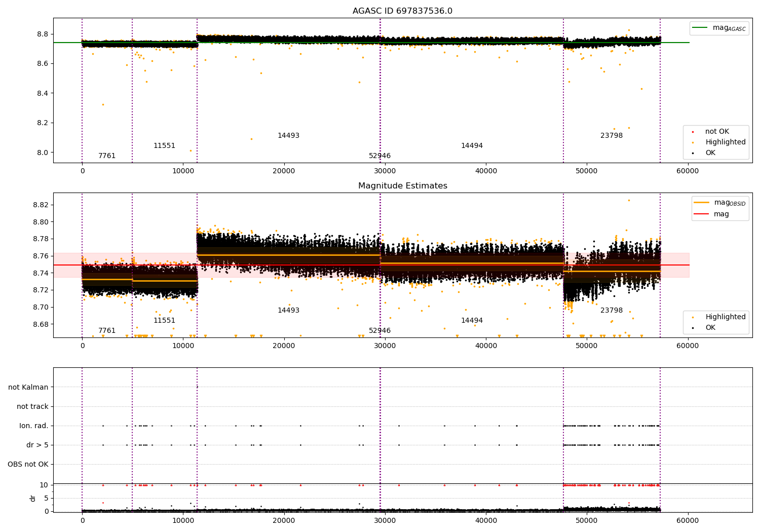
Task: Click y-tick 8.4 on top panel
Action: 43,94
